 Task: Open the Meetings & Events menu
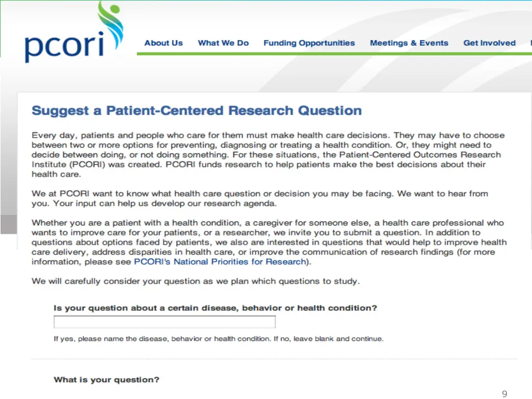pyautogui.click(x=409, y=43)
